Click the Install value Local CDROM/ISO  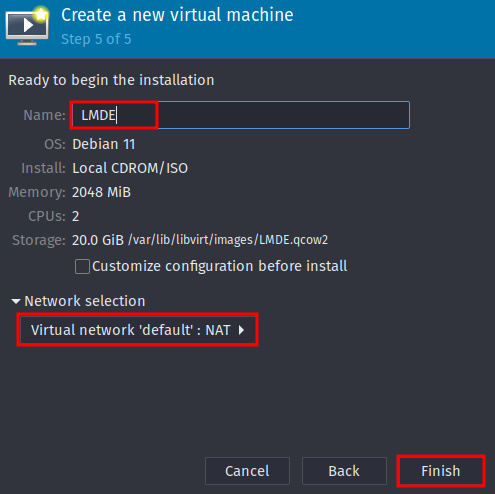tap(130, 168)
